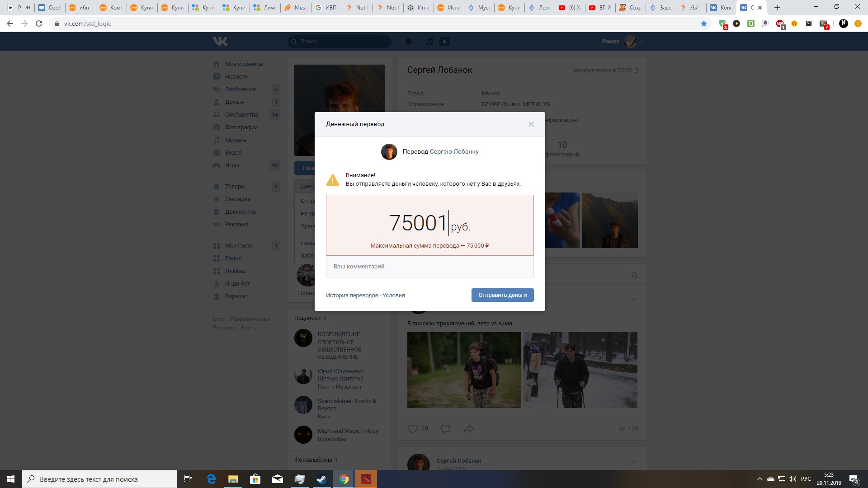The width and height of the screenshot is (868, 488).
Task: Open the music note icon in header
Action: pyautogui.click(x=429, y=42)
